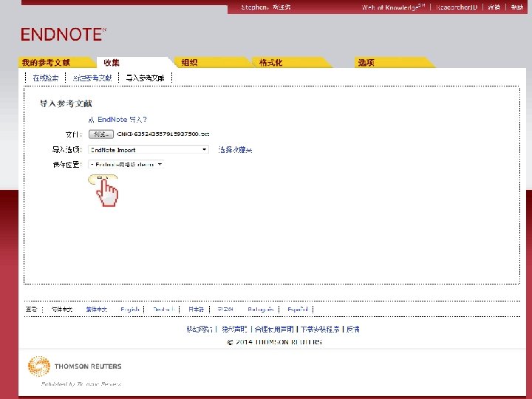Switch language to Deutsch
Viewport: 532px width, 399px height.
[164, 309]
